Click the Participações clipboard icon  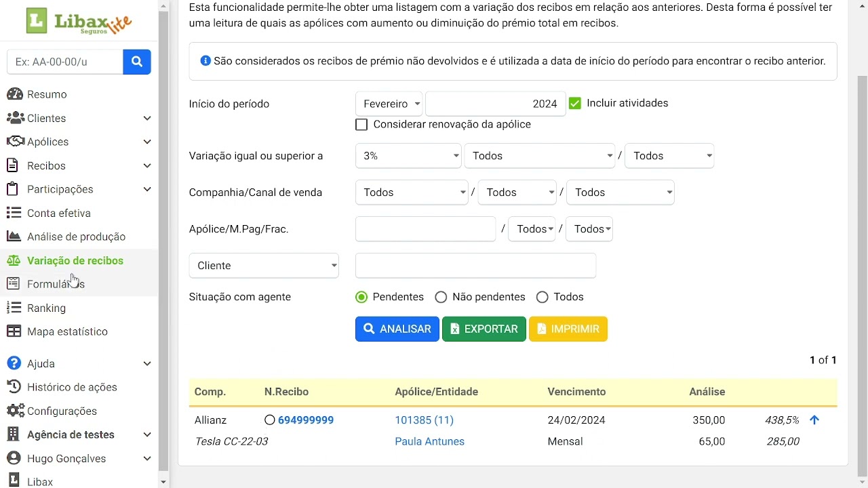point(12,189)
